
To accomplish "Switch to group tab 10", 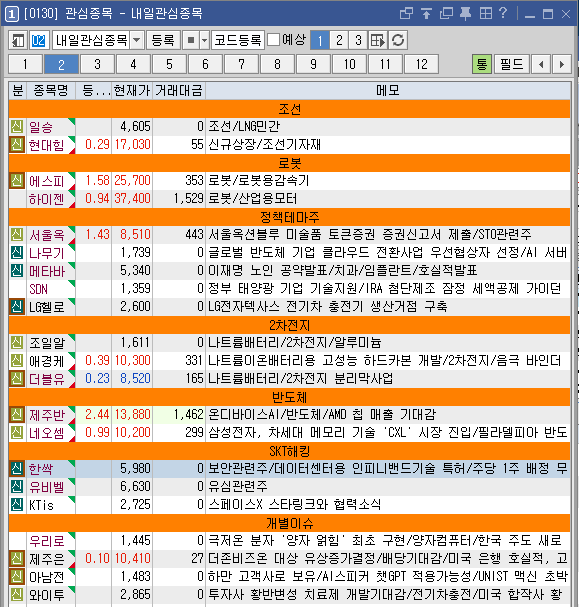I will pyautogui.click(x=349, y=64).
